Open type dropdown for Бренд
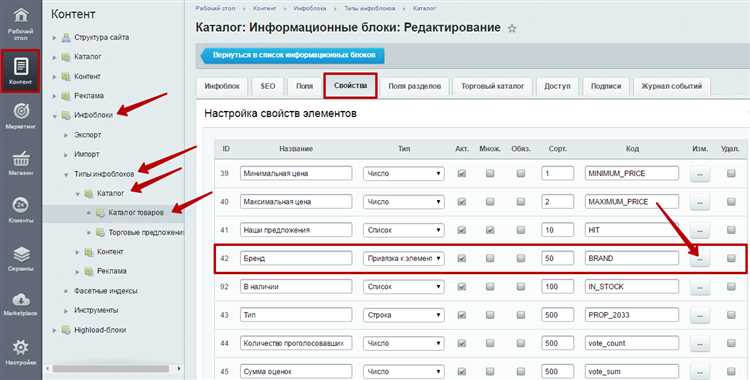The width and height of the screenshot is (750, 380). point(403,258)
